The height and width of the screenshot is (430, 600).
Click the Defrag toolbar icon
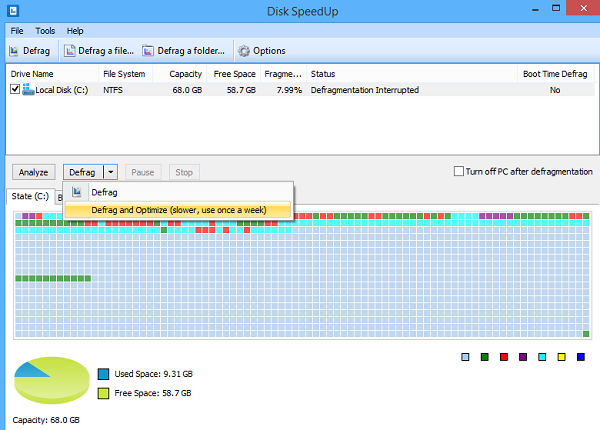(x=14, y=51)
